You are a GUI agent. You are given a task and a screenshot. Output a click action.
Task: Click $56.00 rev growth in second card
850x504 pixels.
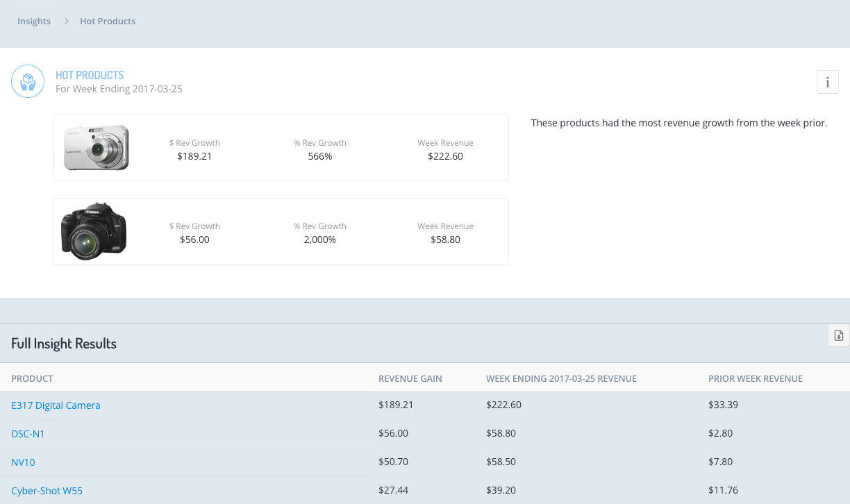[194, 240]
